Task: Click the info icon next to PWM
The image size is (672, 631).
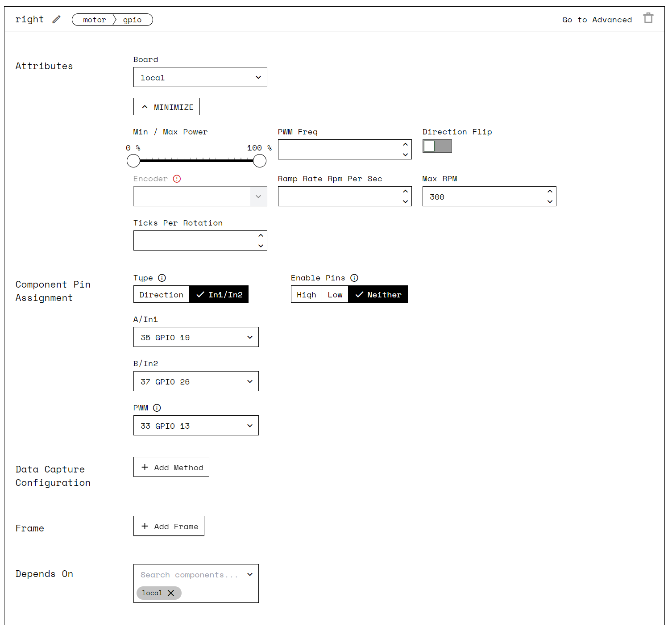Action: (x=157, y=407)
